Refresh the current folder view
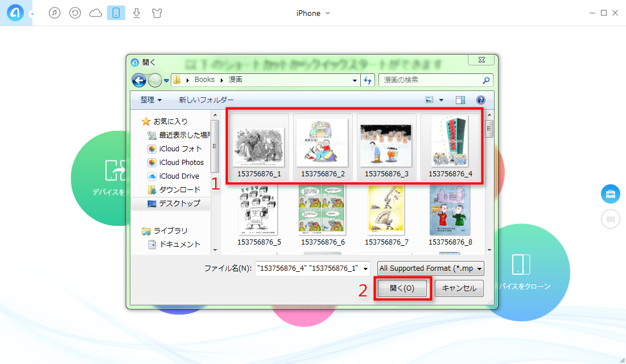 point(368,80)
